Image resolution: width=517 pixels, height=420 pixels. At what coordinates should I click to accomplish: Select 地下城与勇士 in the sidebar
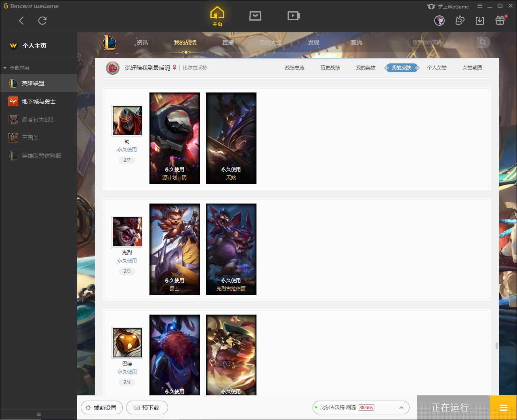[39, 101]
